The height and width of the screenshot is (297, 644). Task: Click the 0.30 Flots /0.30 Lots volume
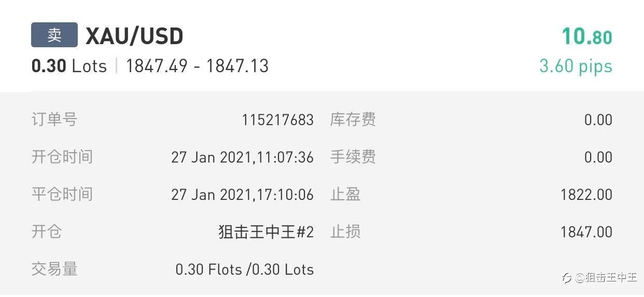click(x=244, y=269)
